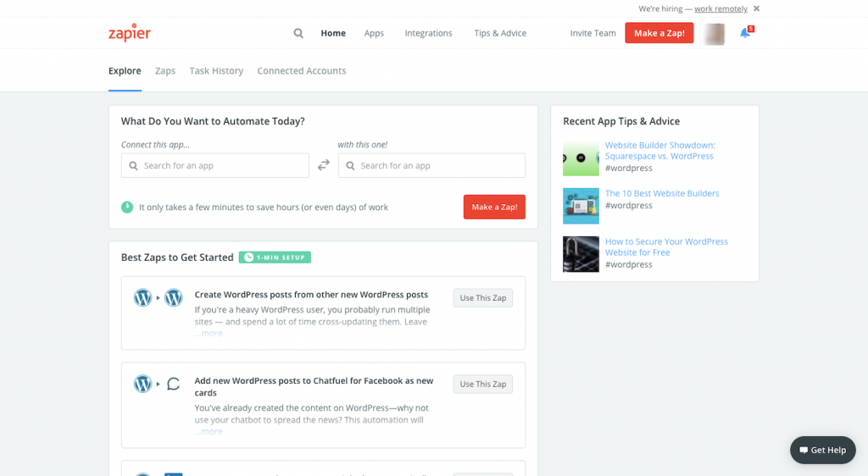The height and width of the screenshot is (476, 868).
Task: Expand ...more on WordPress posts zap description
Action: pos(209,334)
